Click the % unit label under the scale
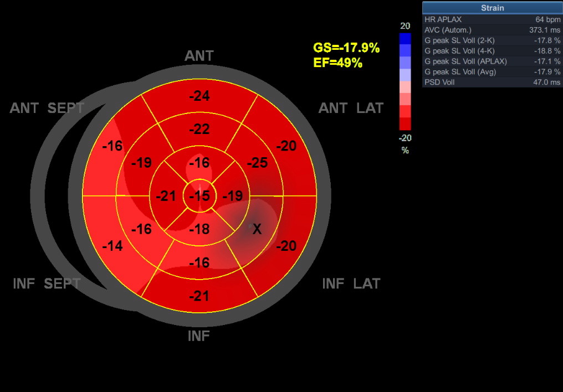Screen dimensions: 563x392 click(x=405, y=150)
